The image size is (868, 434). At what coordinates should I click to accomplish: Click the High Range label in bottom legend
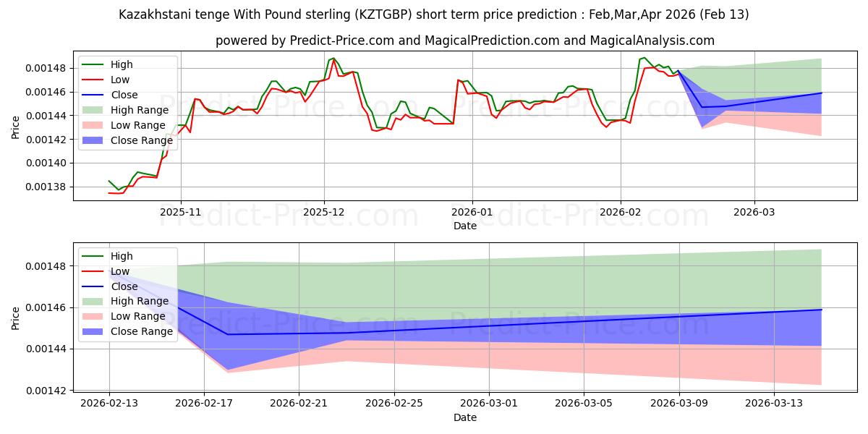click(140, 302)
